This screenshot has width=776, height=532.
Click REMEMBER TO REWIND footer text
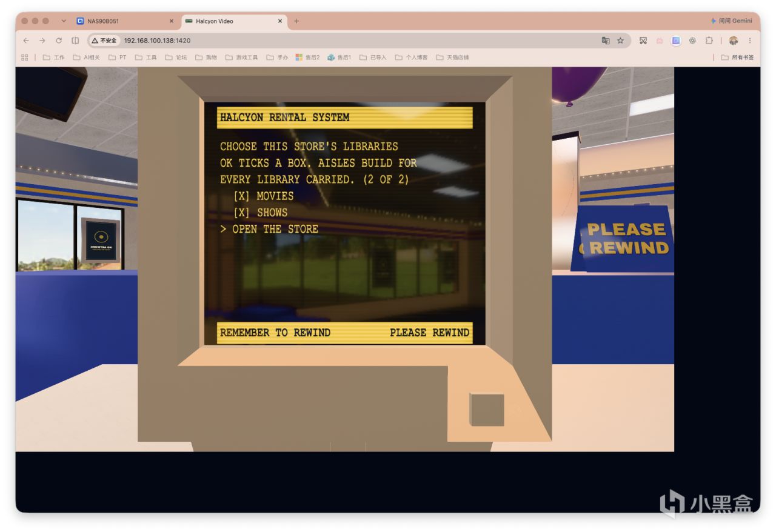[x=275, y=333]
